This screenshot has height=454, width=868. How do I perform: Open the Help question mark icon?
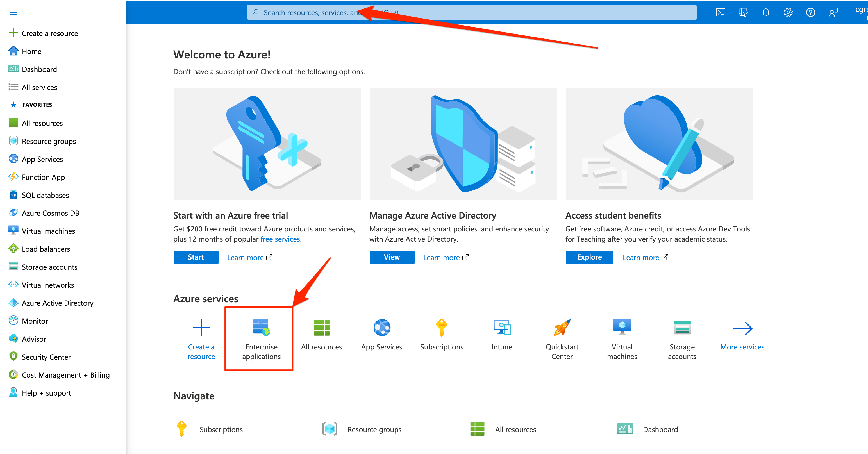[810, 12]
